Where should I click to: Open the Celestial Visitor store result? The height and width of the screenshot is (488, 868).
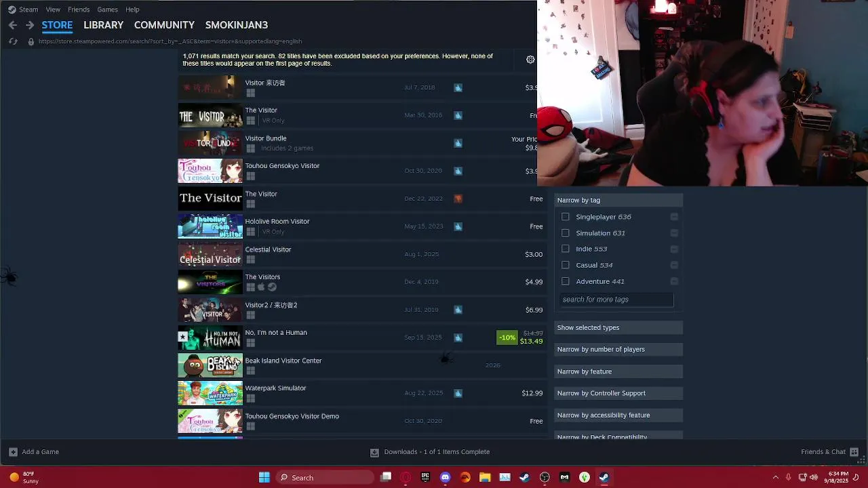point(362,254)
